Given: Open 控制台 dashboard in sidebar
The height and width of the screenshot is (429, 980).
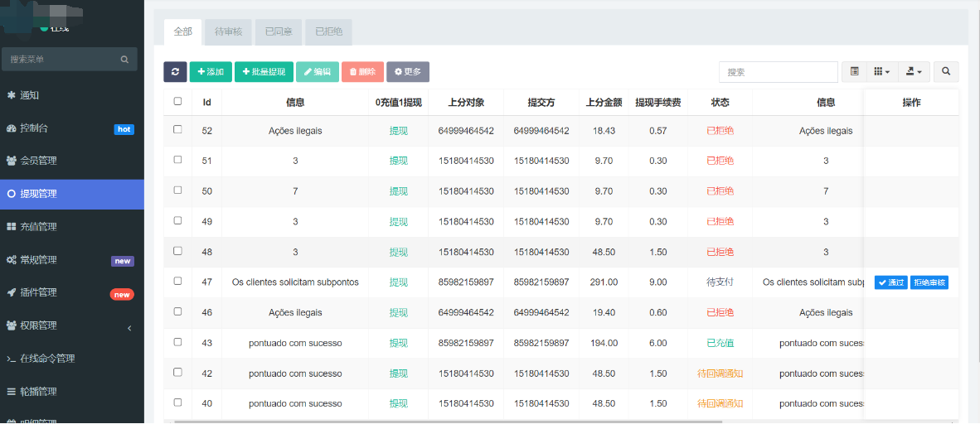Looking at the screenshot, I should (35, 128).
